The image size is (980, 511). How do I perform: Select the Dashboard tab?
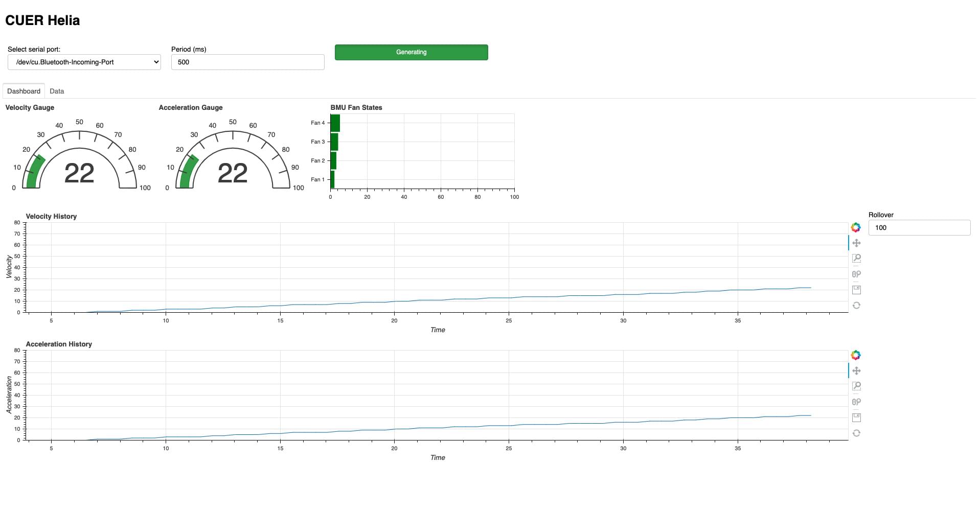click(x=24, y=91)
